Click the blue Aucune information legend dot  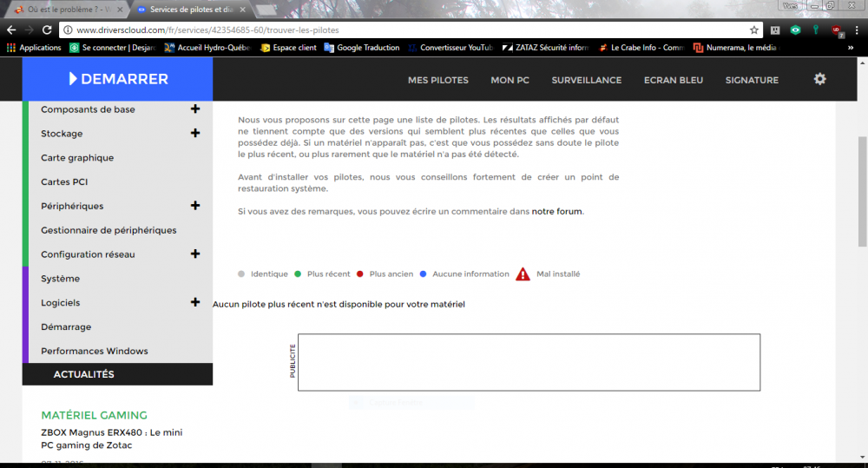[423, 274]
